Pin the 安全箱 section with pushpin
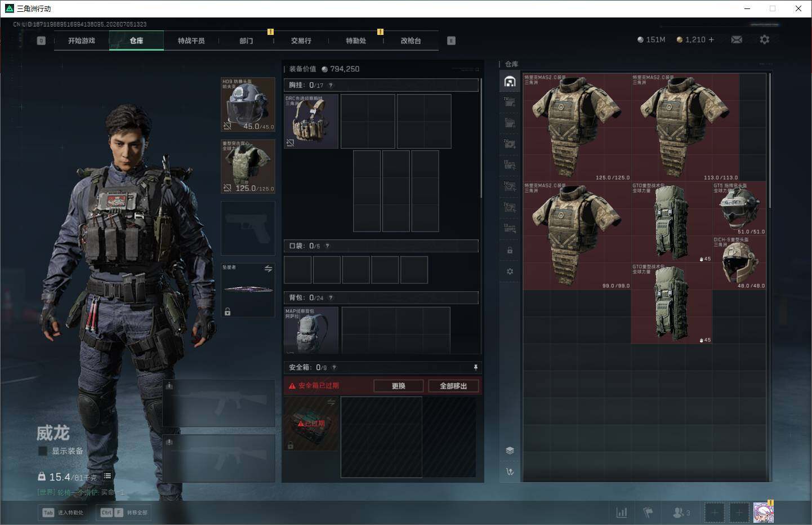 pos(476,367)
